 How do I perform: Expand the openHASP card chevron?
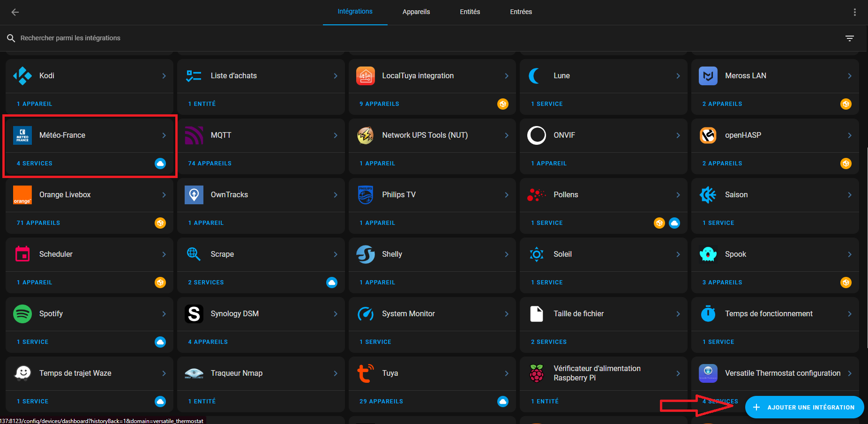coord(850,135)
